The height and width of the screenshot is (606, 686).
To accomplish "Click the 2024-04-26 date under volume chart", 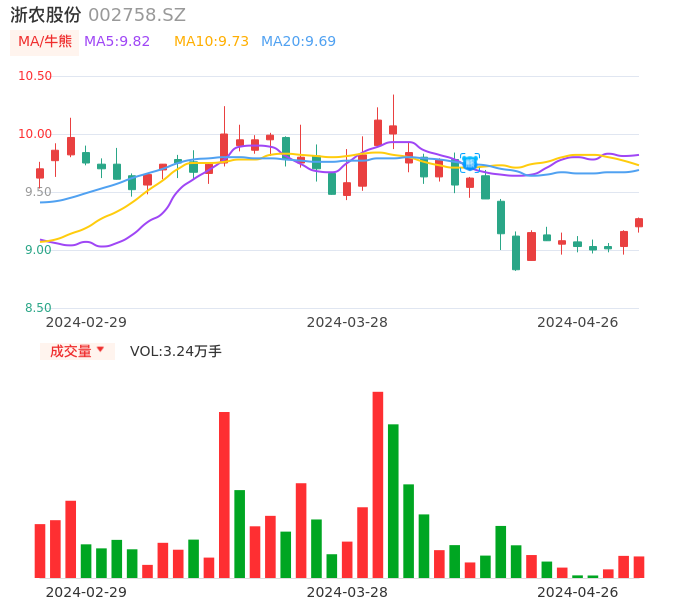I will click(x=578, y=592).
